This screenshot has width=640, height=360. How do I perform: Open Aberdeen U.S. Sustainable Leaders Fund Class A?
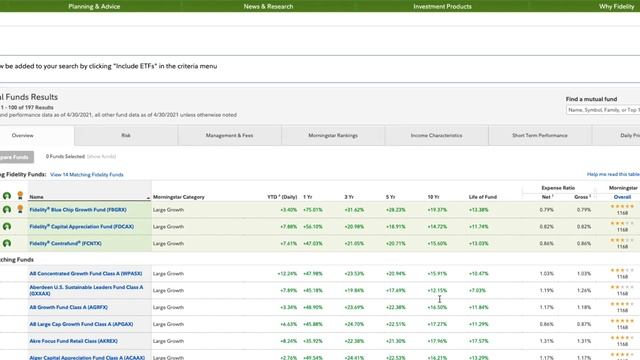coord(86,290)
